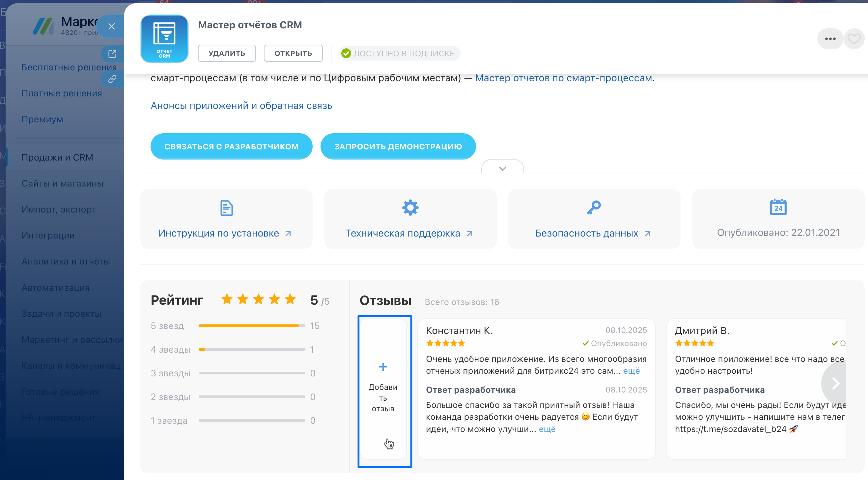Click the installation instruction document icon

[x=226, y=208]
